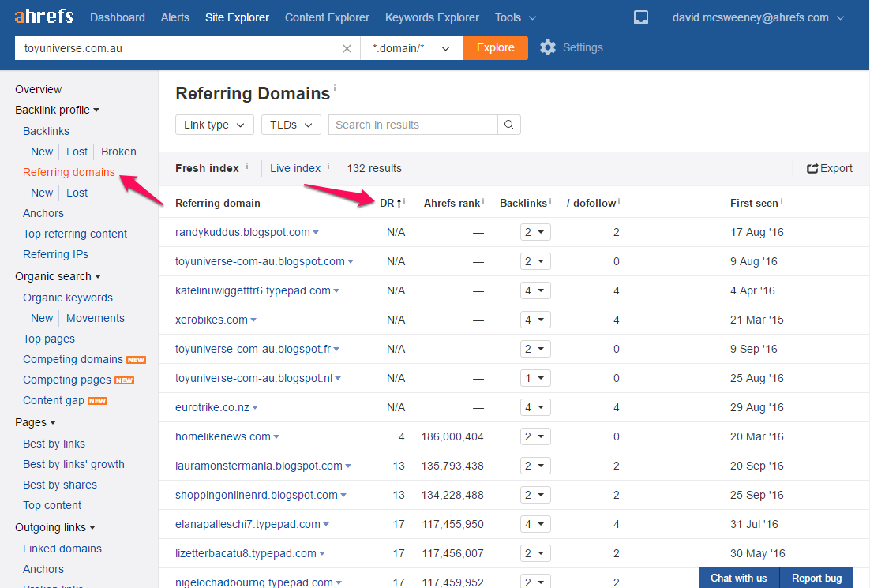Screen dimensions: 870x588
Task: Click the Export icon
Action: [812, 169]
